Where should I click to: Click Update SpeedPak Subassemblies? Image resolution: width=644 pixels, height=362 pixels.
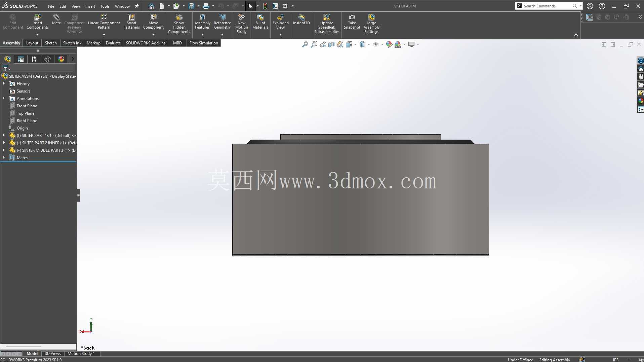pyautogui.click(x=327, y=24)
